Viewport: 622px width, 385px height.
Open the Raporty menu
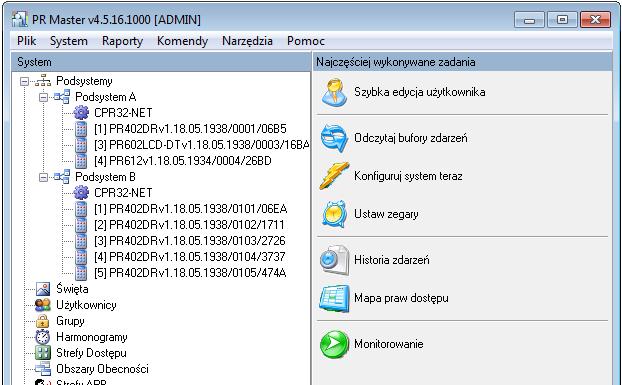point(122,41)
